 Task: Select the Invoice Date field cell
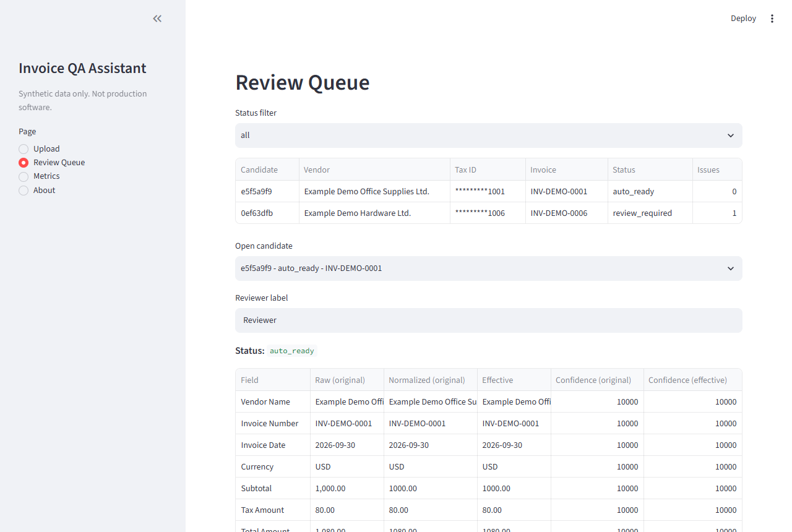(273, 445)
